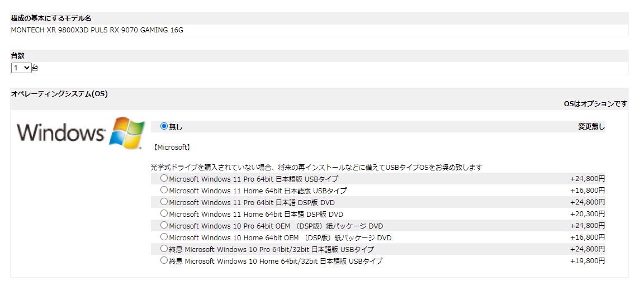
Task: Select the 無し (no OS) radio button
Action: 164,126
